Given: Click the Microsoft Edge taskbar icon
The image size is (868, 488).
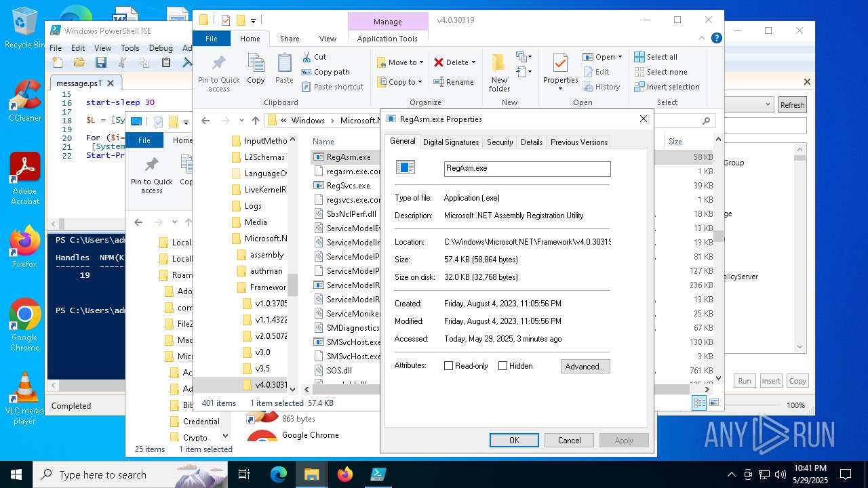Looking at the screenshot, I should (279, 474).
